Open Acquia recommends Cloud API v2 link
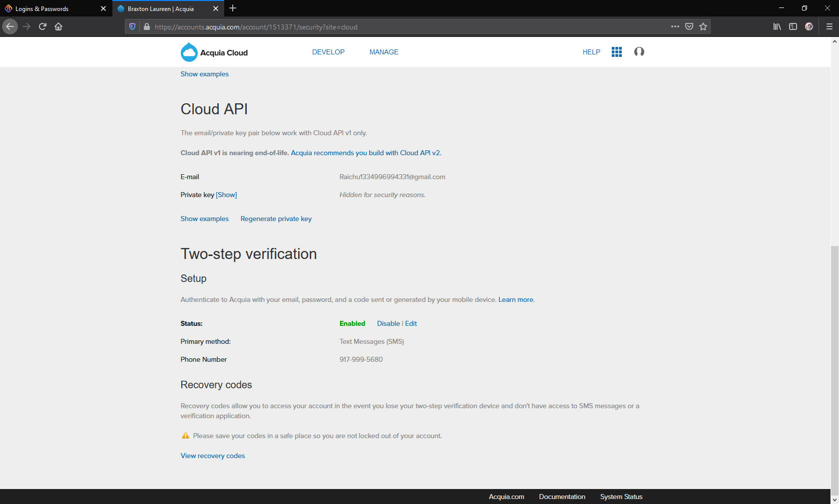Image resolution: width=839 pixels, height=504 pixels. (x=366, y=153)
